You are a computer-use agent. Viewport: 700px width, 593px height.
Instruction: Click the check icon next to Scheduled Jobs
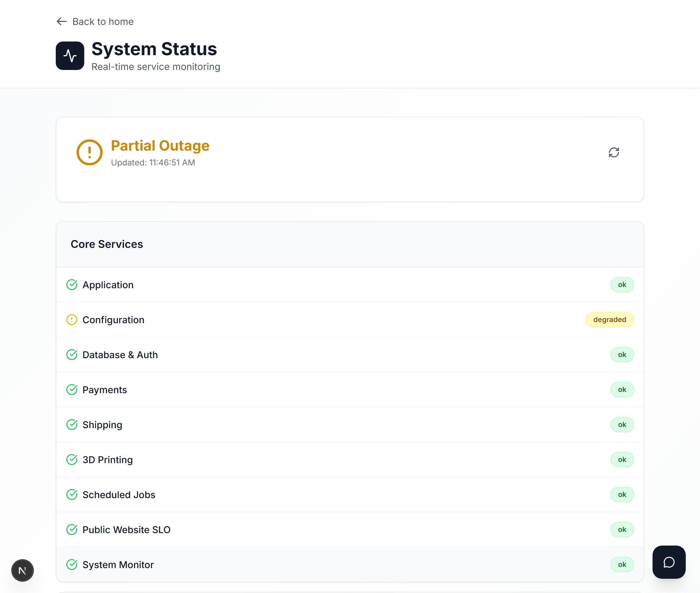pos(72,495)
